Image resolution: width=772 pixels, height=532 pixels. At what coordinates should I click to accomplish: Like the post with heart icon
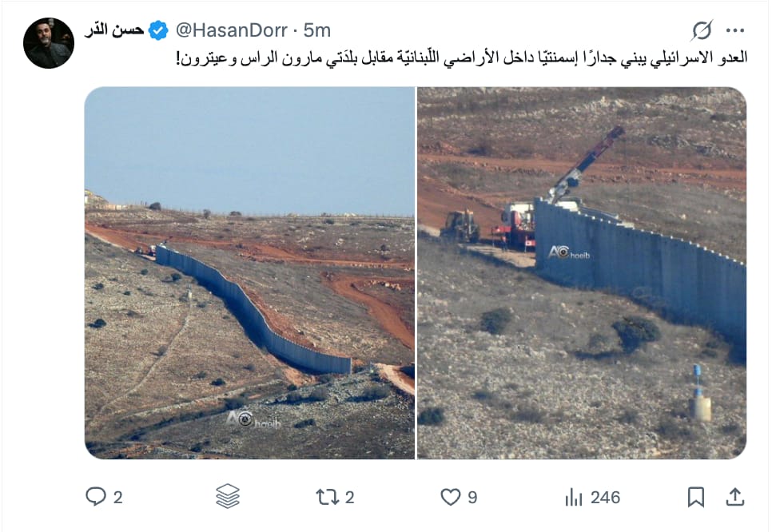451,497
